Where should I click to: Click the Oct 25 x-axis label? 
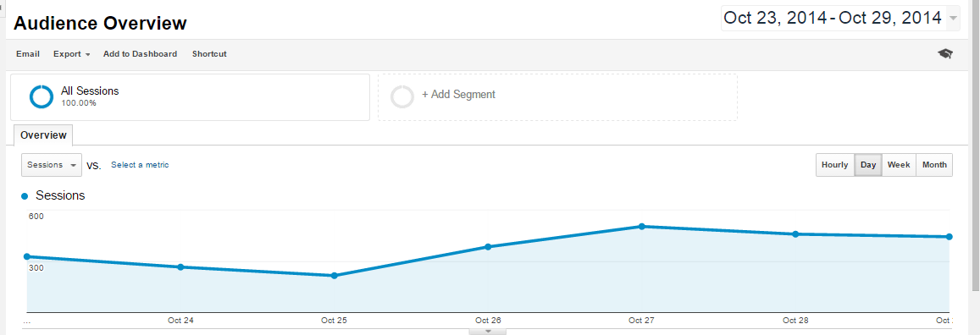click(334, 321)
